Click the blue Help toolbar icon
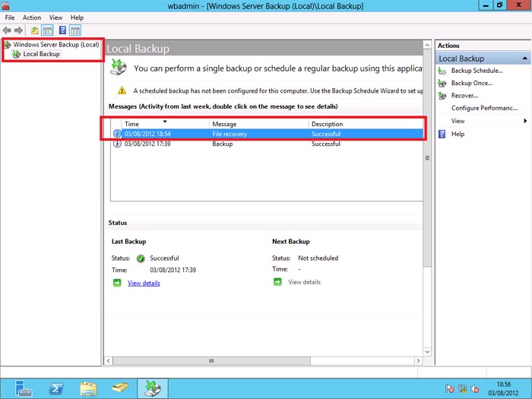Image resolution: width=532 pixels, height=399 pixels. 62,30
